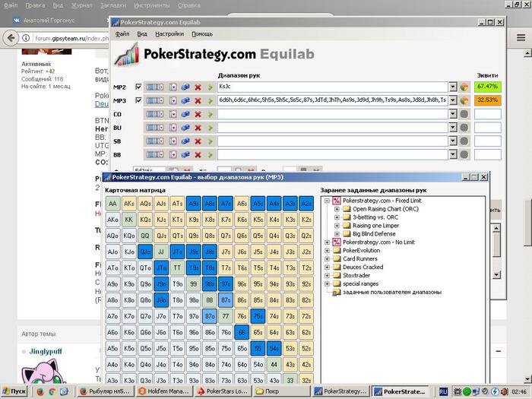Click the blue random-hand icon for MP2
The image size is (532, 399).
tap(185, 87)
